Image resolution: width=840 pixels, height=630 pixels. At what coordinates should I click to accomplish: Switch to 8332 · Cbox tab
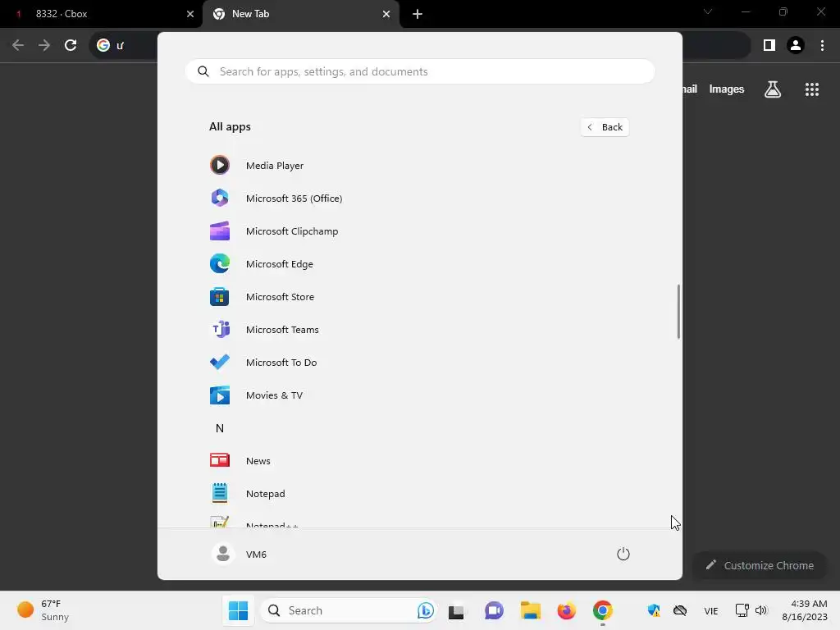point(101,14)
